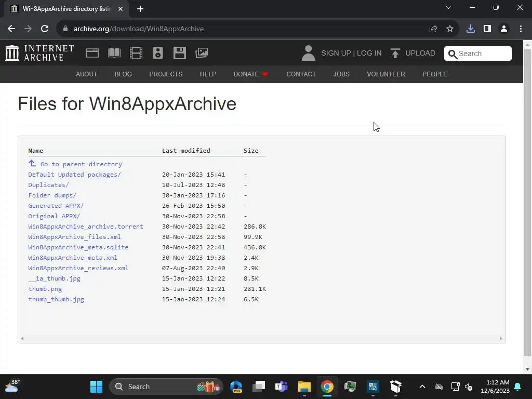The image size is (532, 399).
Task: Click SIGN UP link
Action: tap(336, 54)
